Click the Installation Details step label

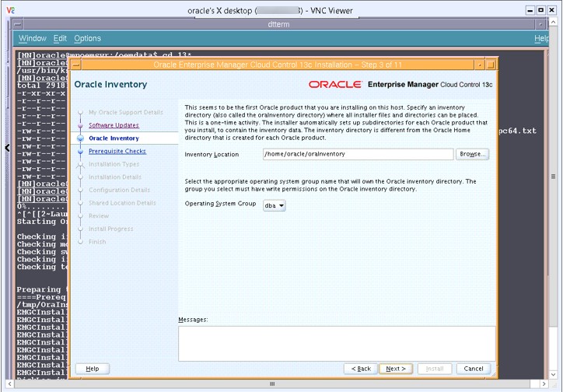click(115, 177)
